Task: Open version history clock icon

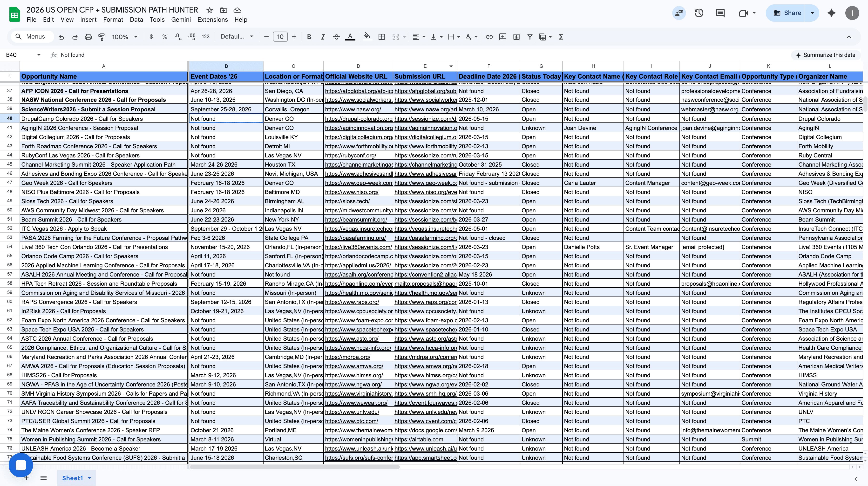Action: pyautogui.click(x=699, y=13)
